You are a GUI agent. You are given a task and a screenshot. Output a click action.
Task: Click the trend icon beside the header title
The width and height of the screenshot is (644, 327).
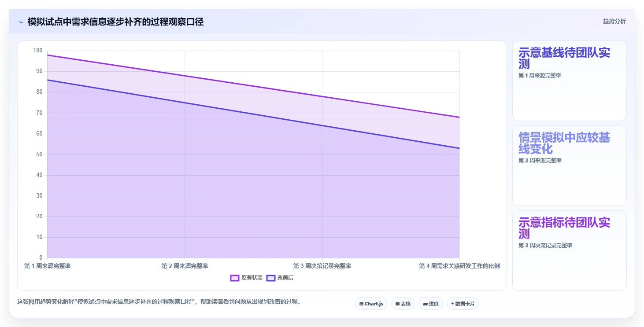click(x=21, y=22)
